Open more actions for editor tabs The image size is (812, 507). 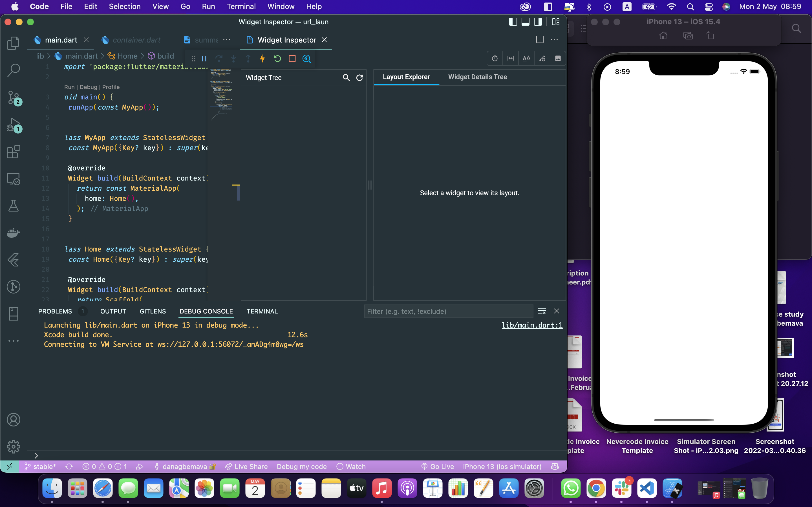pos(227,40)
